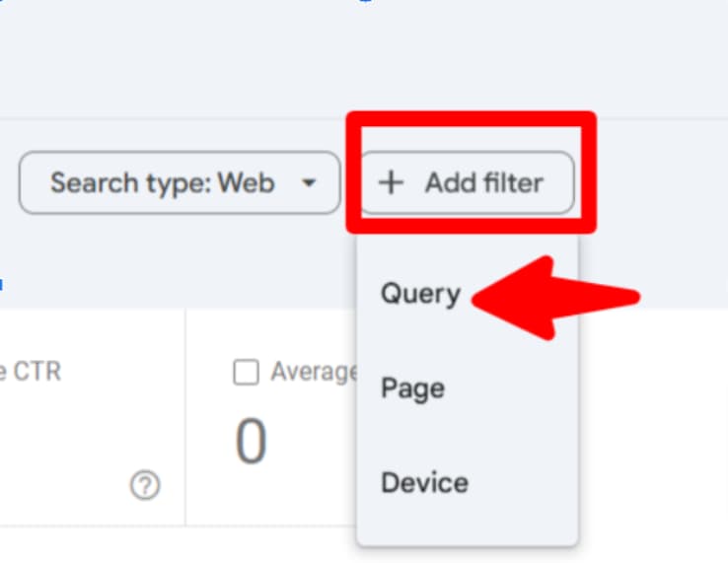Click the blue tab indicator at left edge

coord(2,284)
